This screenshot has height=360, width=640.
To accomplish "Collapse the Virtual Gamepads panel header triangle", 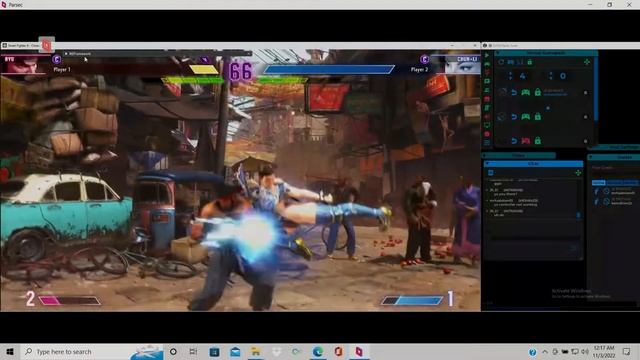I will (498, 53).
